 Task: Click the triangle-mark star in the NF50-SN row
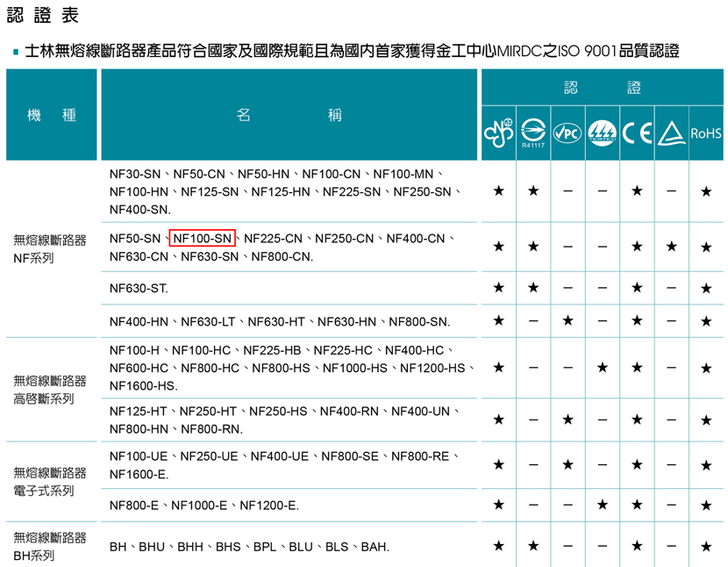(x=671, y=247)
